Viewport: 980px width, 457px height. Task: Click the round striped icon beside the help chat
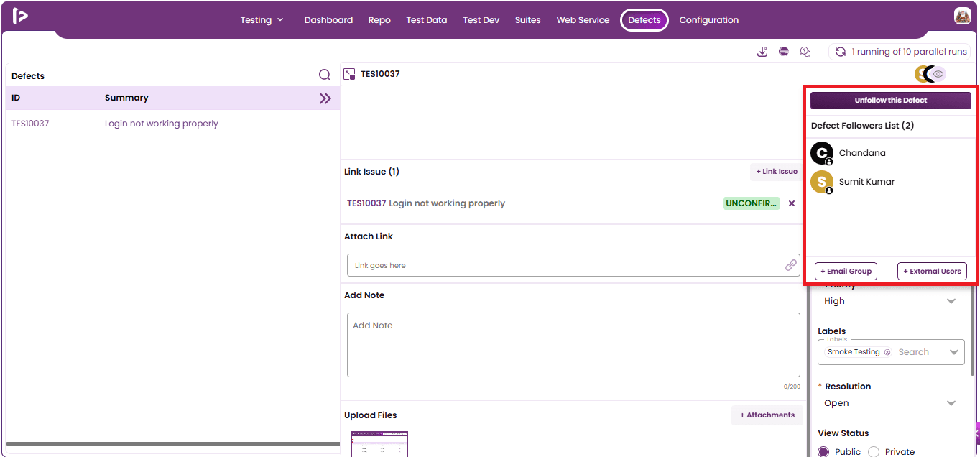(784, 52)
